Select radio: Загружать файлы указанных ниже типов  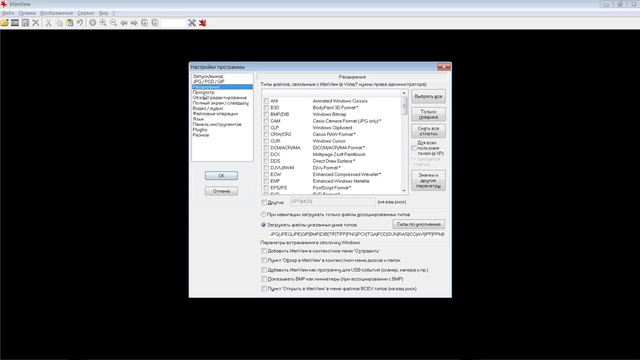(263, 224)
